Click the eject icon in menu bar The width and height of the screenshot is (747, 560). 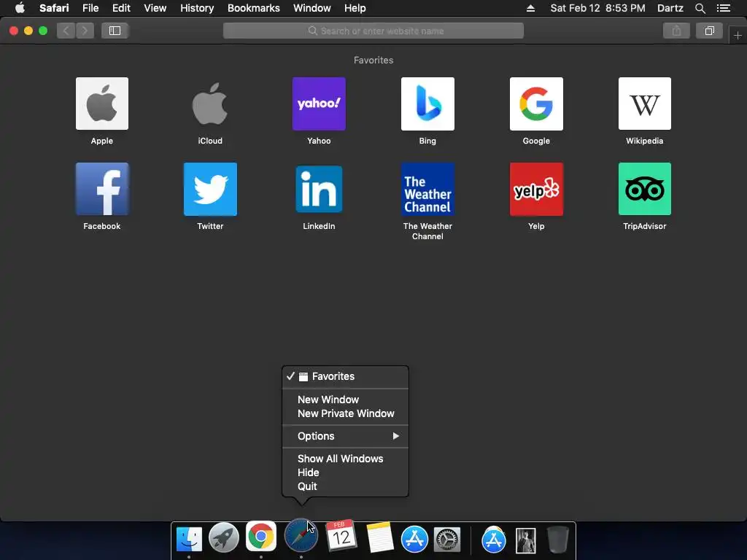[x=530, y=8]
